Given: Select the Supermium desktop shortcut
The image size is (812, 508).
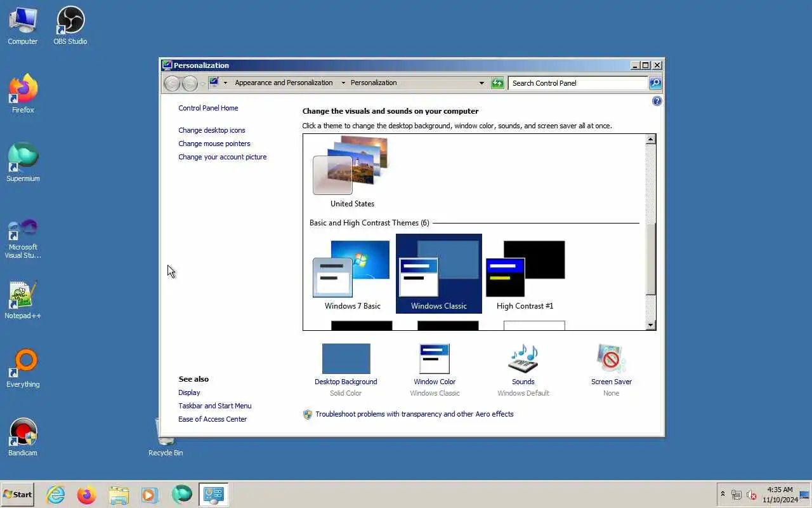Looking at the screenshot, I should pos(23,163).
